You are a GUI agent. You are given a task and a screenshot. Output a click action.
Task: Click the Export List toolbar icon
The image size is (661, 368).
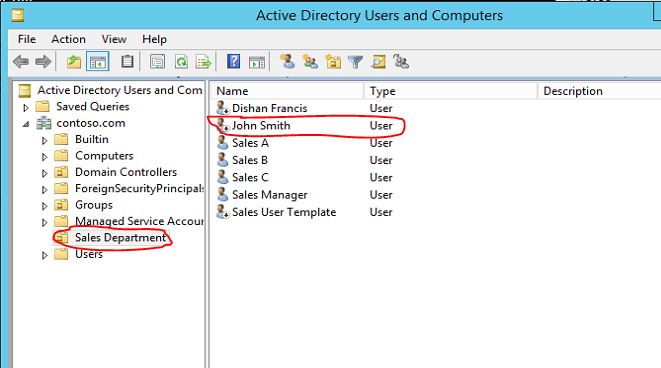pos(204,62)
